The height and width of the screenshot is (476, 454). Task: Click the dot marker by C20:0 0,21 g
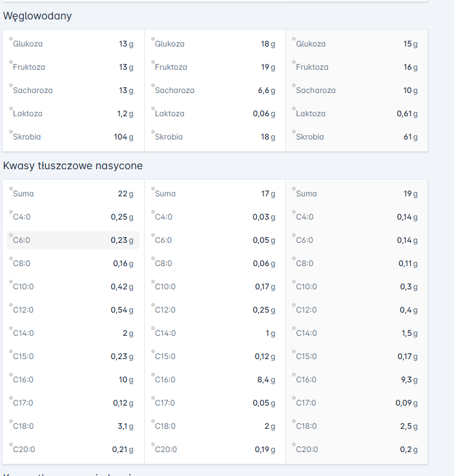[x=12, y=444]
